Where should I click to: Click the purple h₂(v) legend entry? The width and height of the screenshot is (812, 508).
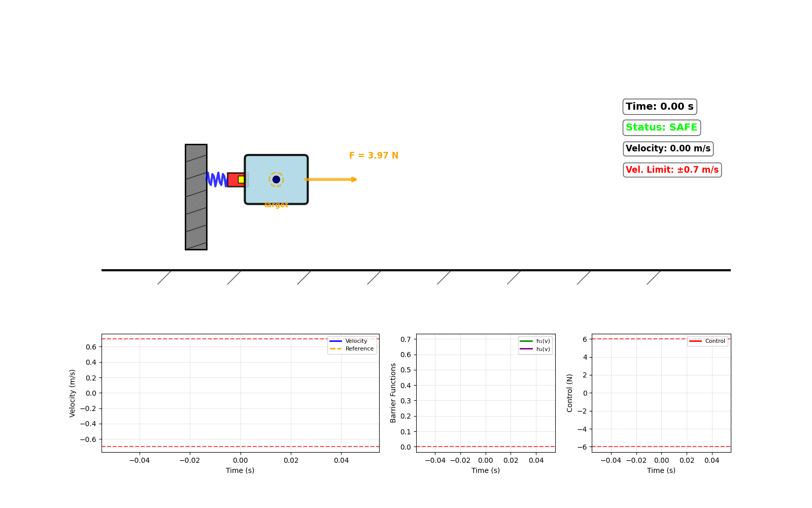pyautogui.click(x=535, y=349)
